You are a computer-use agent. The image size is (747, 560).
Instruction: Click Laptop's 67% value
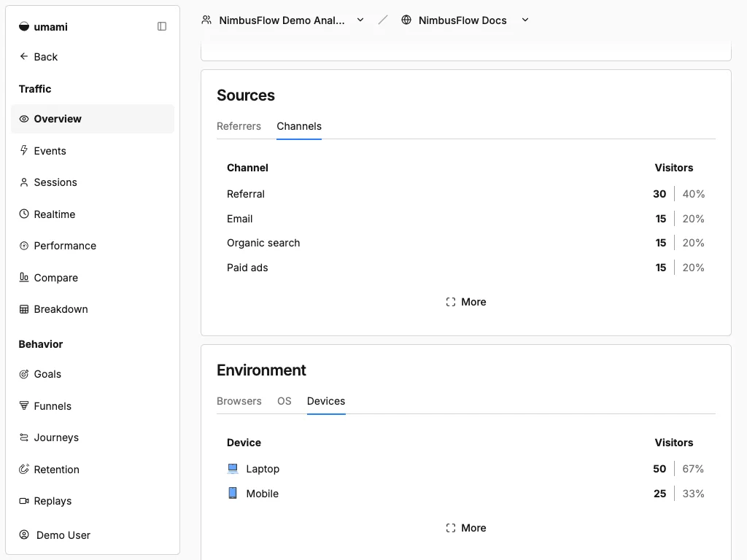[x=693, y=469]
